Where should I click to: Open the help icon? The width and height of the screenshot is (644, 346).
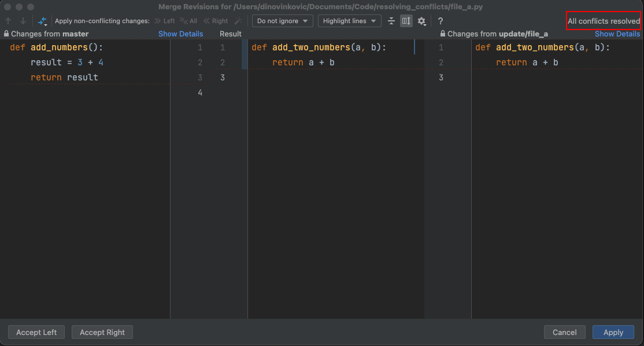pyautogui.click(x=440, y=20)
